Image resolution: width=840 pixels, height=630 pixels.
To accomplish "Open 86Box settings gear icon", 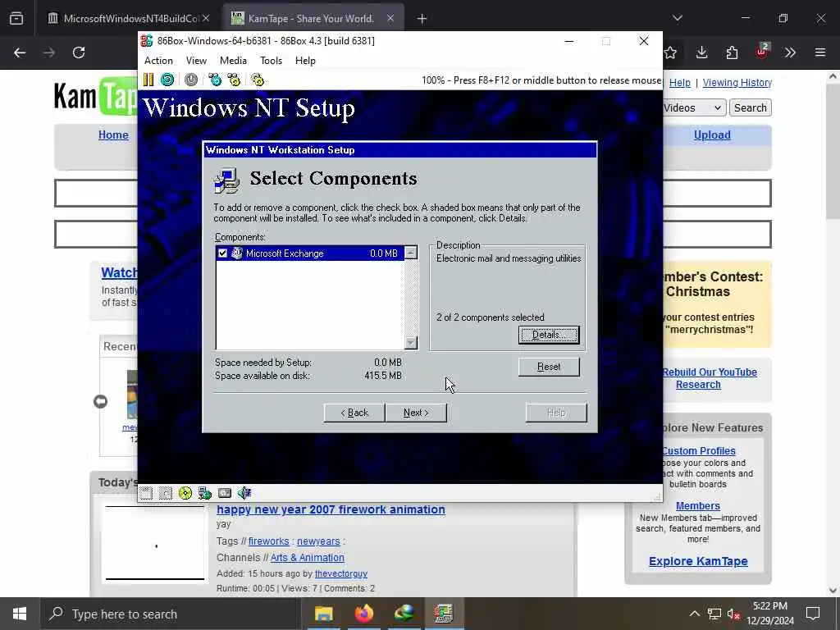I will 258,80.
